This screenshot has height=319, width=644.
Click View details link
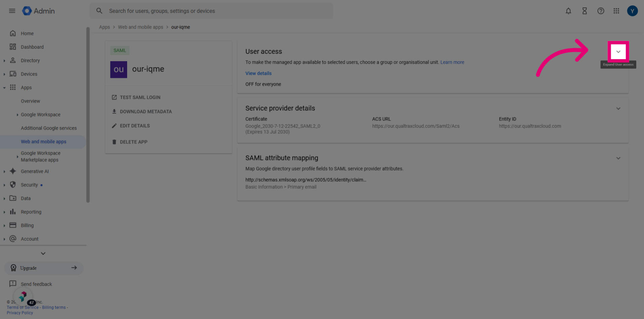pyautogui.click(x=258, y=73)
